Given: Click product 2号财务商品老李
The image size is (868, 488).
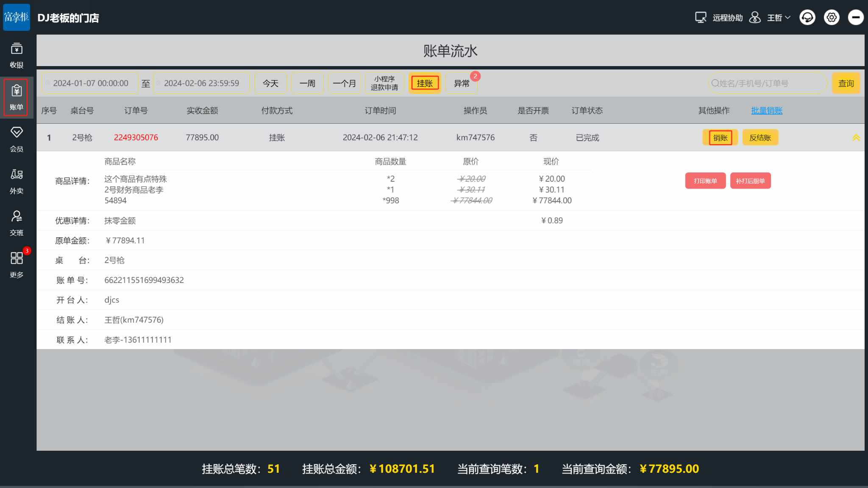Looking at the screenshot, I should 134,190.
